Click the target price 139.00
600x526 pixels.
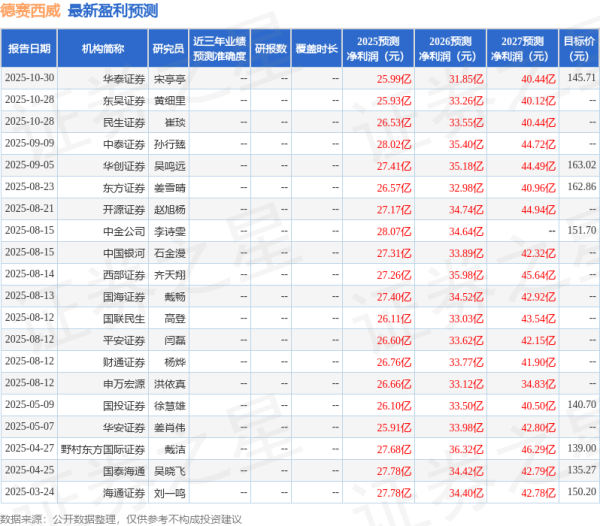coord(582,448)
